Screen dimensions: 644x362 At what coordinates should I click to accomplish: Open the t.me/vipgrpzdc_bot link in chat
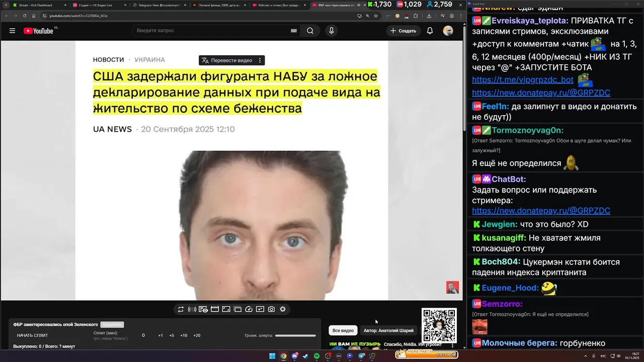[523, 79]
